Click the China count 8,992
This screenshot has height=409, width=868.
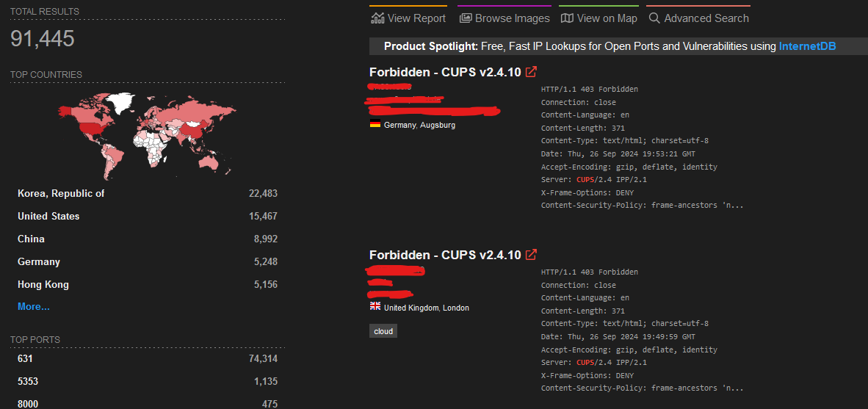[x=266, y=239]
